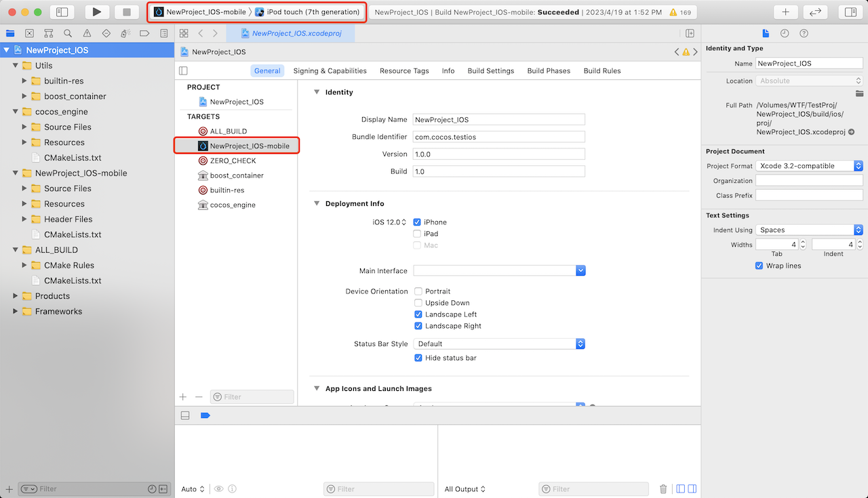Click the Stop button in toolbar

tap(126, 12)
